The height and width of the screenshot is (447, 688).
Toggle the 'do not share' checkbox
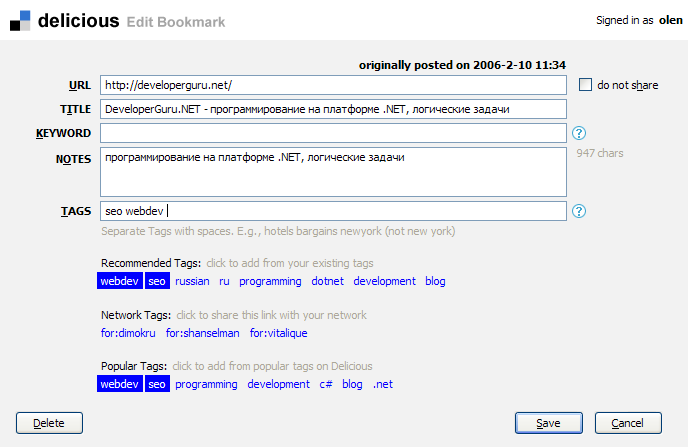[x=586, y=85]
